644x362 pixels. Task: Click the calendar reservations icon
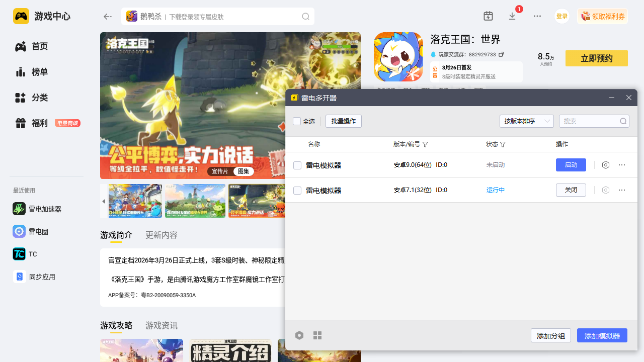coord(488,16)
